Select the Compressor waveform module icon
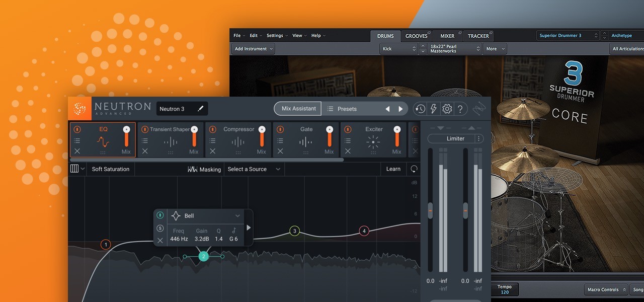Screen dimensions: 644x302 (x=238, y=142)
